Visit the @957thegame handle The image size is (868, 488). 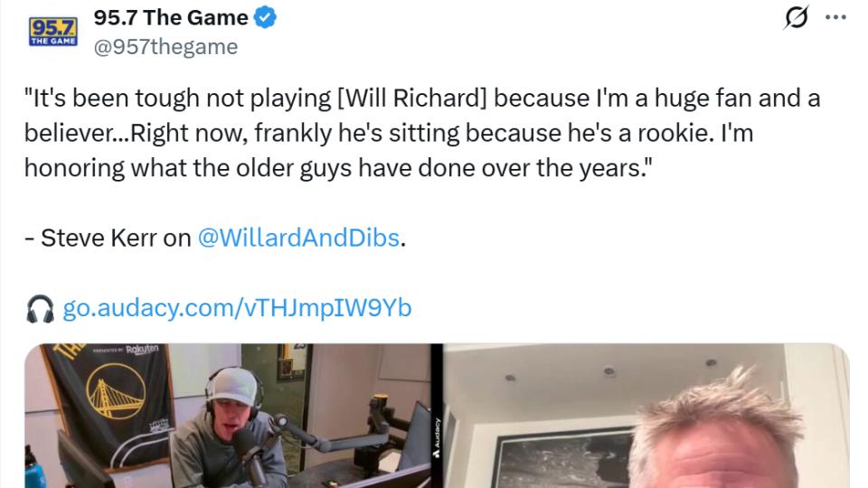point(165,47)
